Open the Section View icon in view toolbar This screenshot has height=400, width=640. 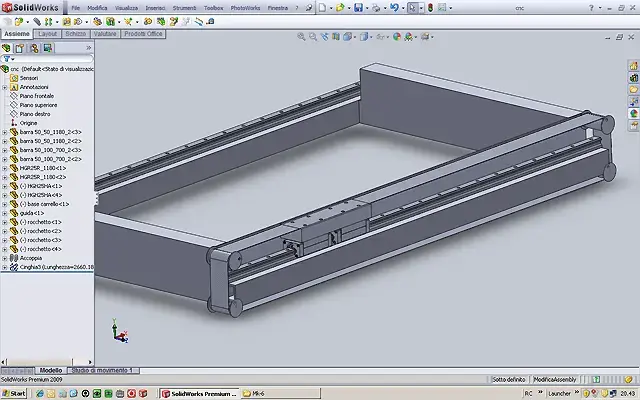336,37
